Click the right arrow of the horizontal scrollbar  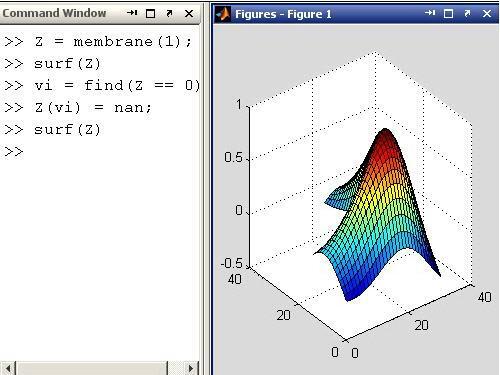tap(191, 368)
